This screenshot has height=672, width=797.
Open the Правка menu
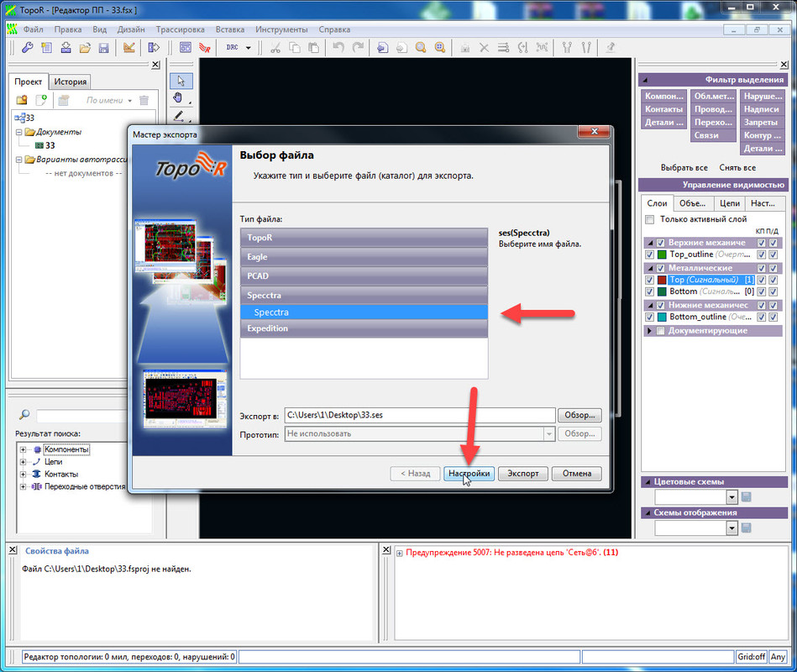68,29
